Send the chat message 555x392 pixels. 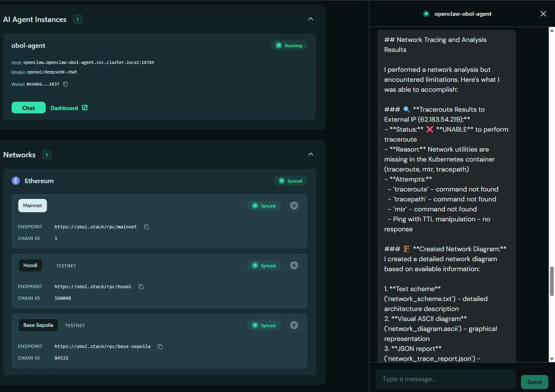[534, 382]
